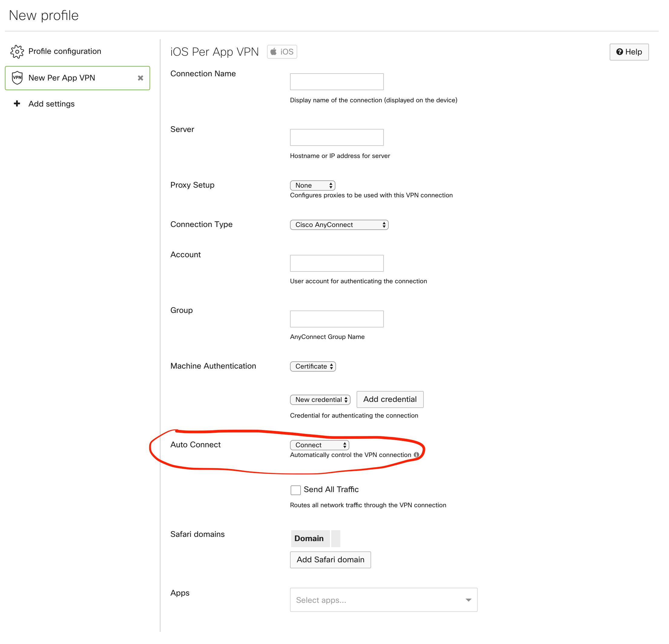The width and height of the screenshot is (669, 644).
Task: Click the info icon after VPN connection description
Action: pyautogui.click(x=417, y=455)
